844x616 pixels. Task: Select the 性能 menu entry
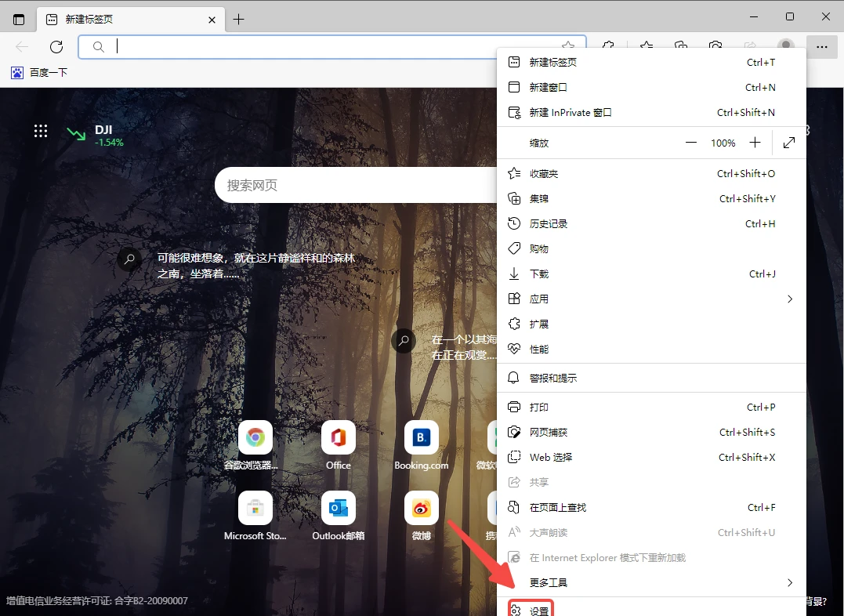651,349
